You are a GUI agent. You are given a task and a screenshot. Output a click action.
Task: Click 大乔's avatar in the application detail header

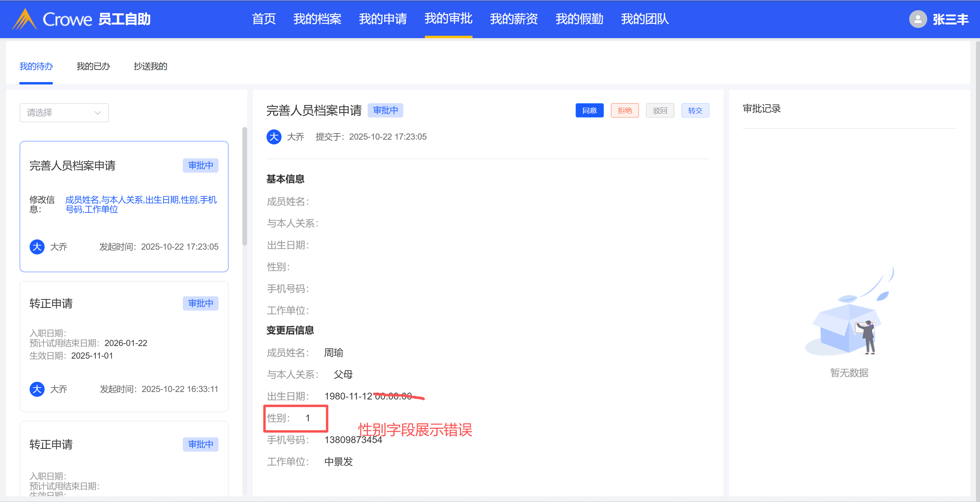[x=274, y=137]
